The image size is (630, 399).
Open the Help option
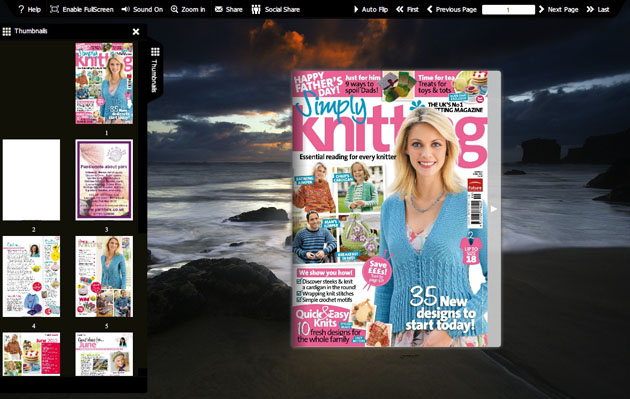click(30, 9)
